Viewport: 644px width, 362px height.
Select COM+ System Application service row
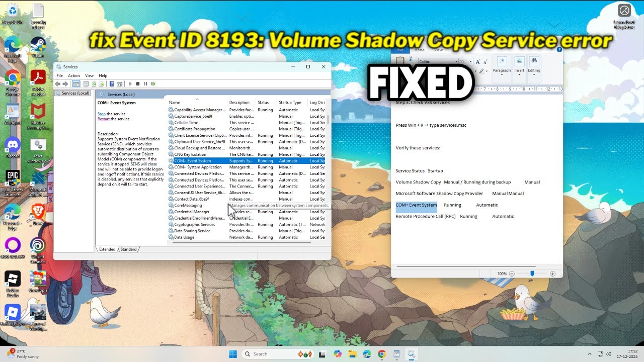click(247, 167)
